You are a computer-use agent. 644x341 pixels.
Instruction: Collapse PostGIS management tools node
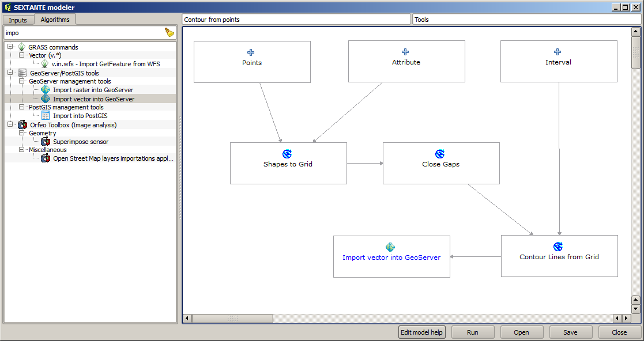(21, 107)
